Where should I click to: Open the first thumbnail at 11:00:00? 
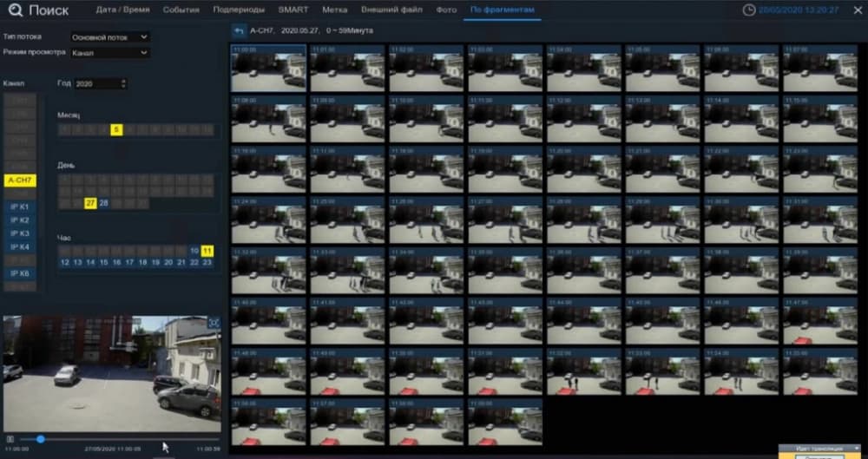point(268,68)
